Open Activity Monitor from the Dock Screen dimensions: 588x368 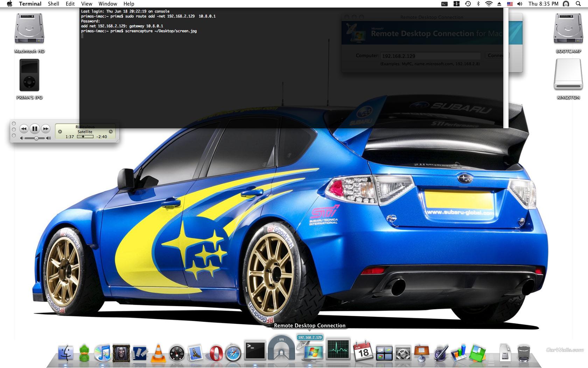(x=338, y=349)
